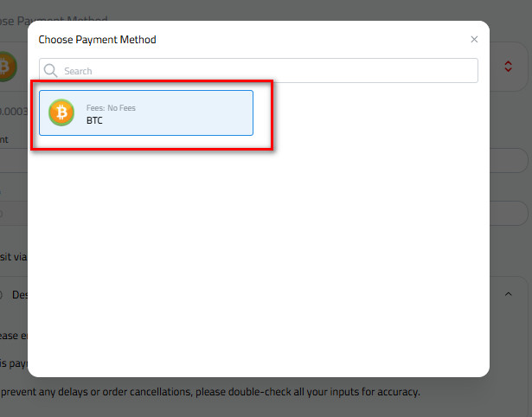Viewport: 532px width, 417px height.
Task: Select the BTC payment method card
Action: (146, 113)
